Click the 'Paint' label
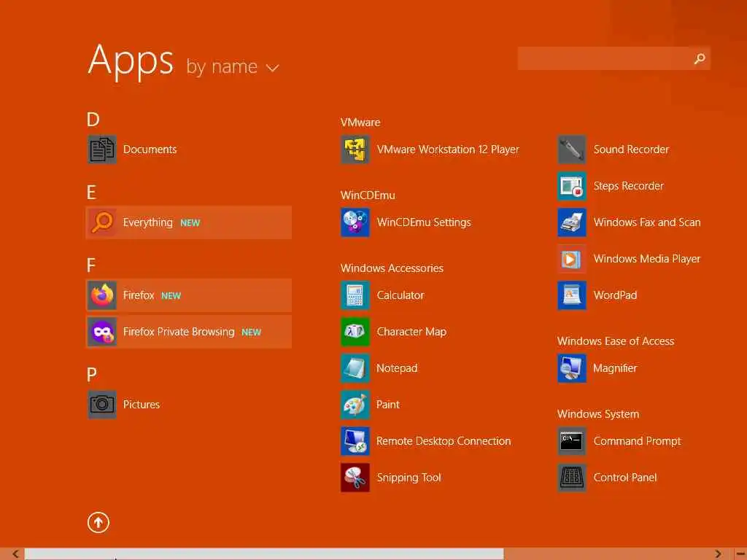 point(388,405)
